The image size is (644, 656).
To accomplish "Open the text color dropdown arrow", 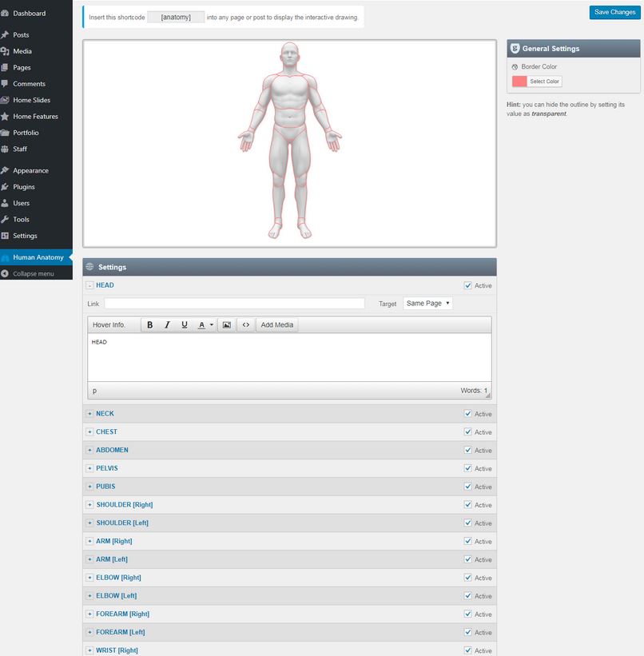I will coord(212,324).
